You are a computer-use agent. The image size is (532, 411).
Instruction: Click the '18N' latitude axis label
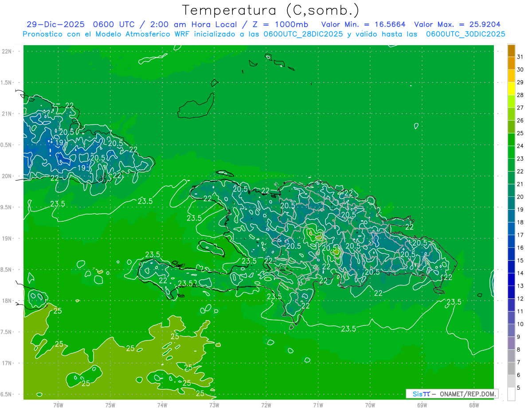[x=7, y=301]
